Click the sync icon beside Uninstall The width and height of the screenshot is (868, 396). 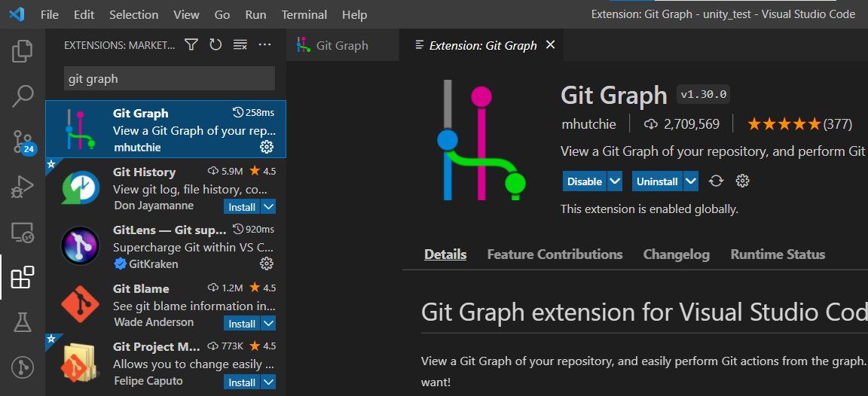click(717, 181)
